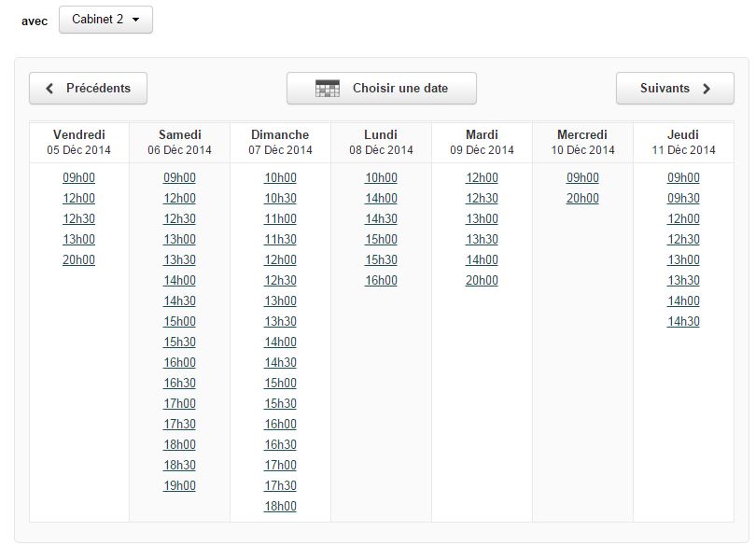Viewport: 756px width, 559px height.
Task: Go to previous week with Précédents
Action: (89, 88)
